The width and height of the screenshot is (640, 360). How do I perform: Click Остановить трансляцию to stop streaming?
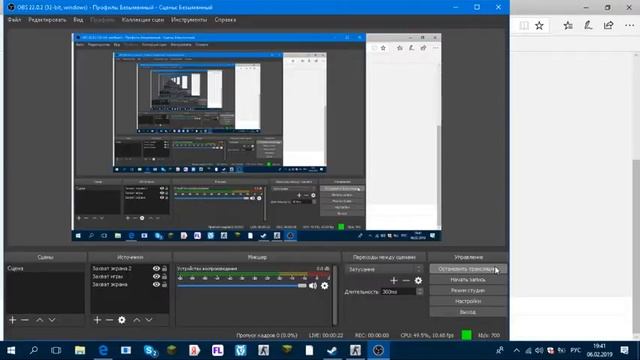[468, 269]
